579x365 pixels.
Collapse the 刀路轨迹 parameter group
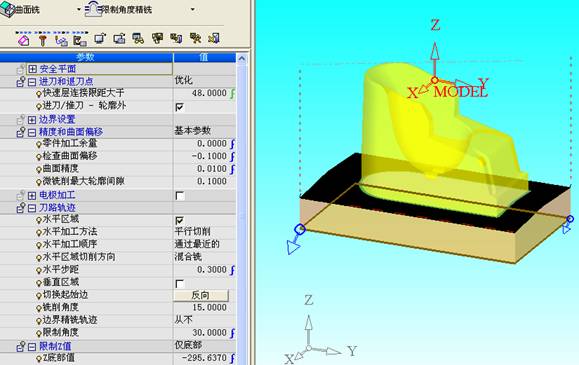[32, 208]
